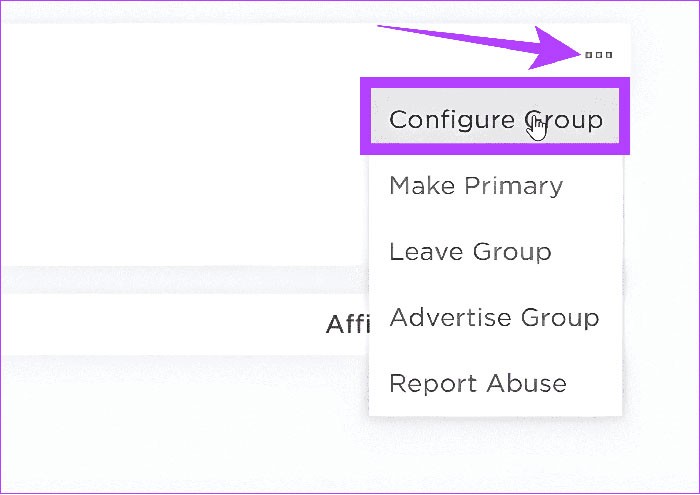Leave the group via the dropdown
The height and width of the screenshot is (495, 700).
[470, 251]
